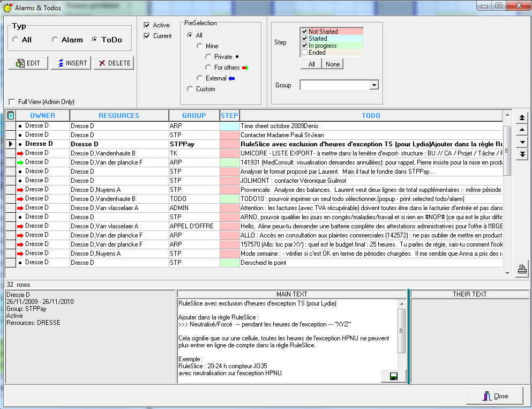This screenshot has width=532, height=409.
Task: Select the Alarm type radio button
Action: click(x=55, y=40)
